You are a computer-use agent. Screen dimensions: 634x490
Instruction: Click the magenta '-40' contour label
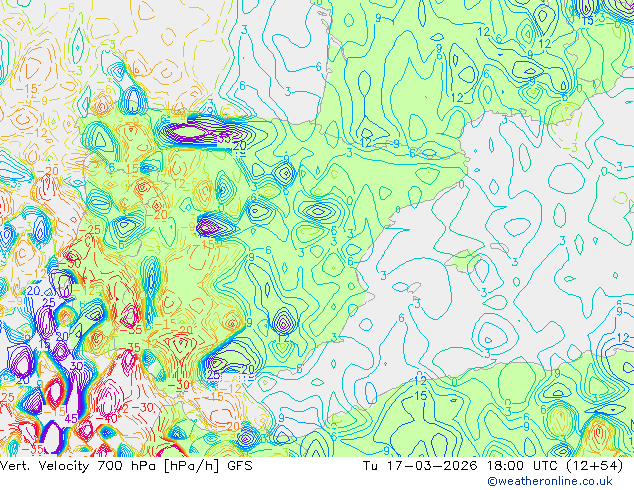[x=107, y=418]
